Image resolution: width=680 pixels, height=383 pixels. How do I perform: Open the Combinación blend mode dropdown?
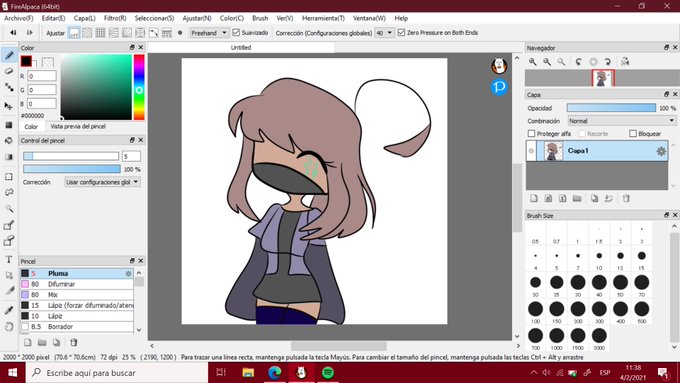coord(622,121)
